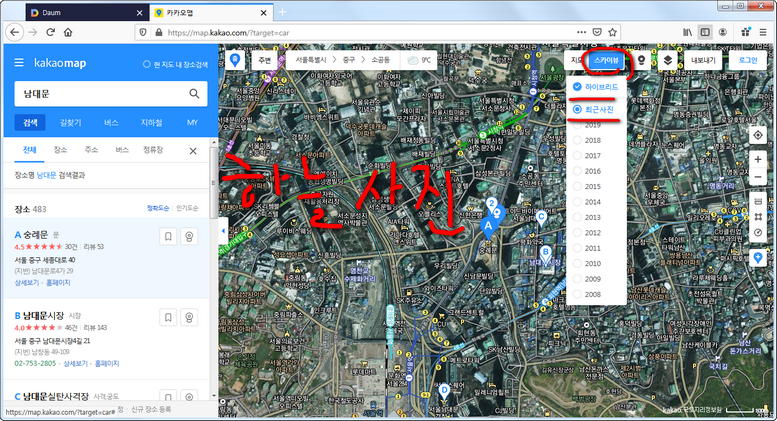Filter results by 주소 tab
777x421 pixels.
91,150
